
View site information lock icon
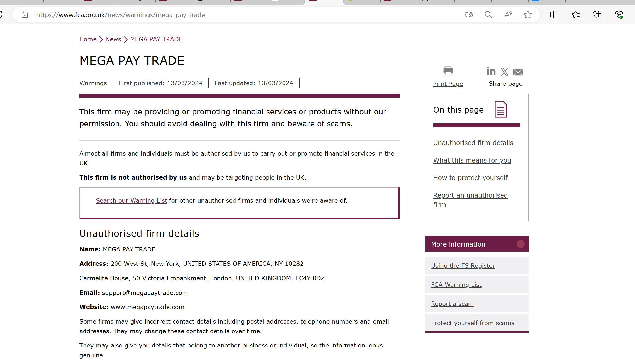point(25,15)
